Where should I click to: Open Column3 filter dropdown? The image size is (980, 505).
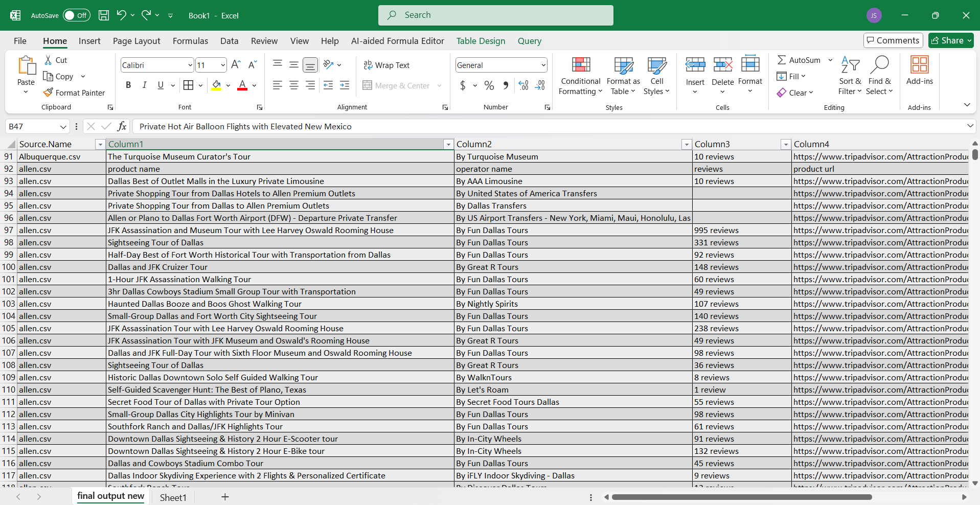(x=786, y=145)
